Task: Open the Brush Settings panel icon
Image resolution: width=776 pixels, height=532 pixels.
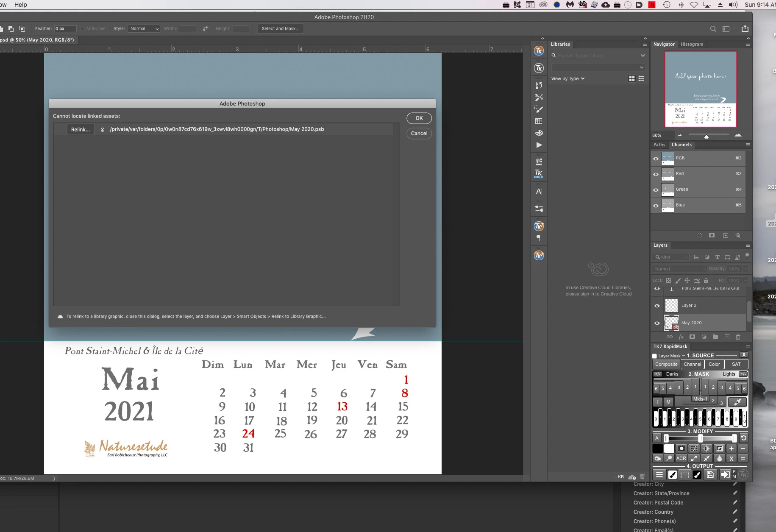Action: coord(539,109)
